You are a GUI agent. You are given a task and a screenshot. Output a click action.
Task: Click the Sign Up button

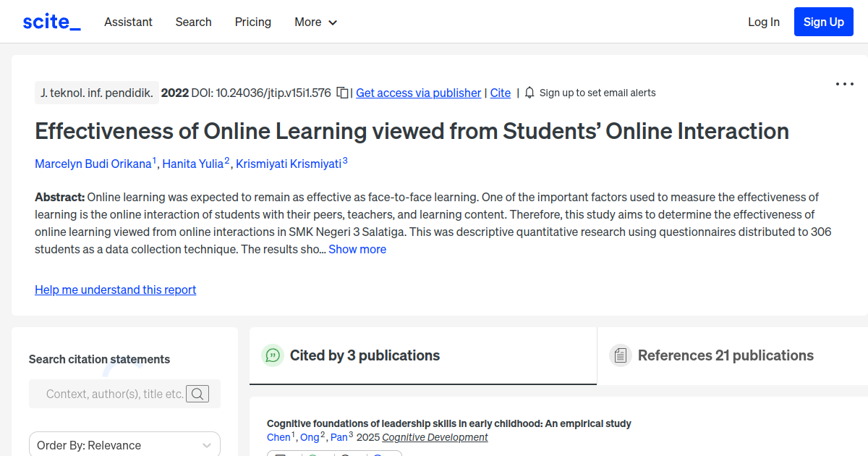[x=823, y=22]
